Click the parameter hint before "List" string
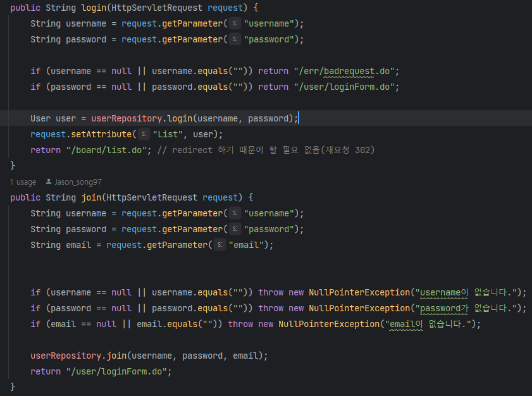The image size is (532, 396). (x=144, y=134)
